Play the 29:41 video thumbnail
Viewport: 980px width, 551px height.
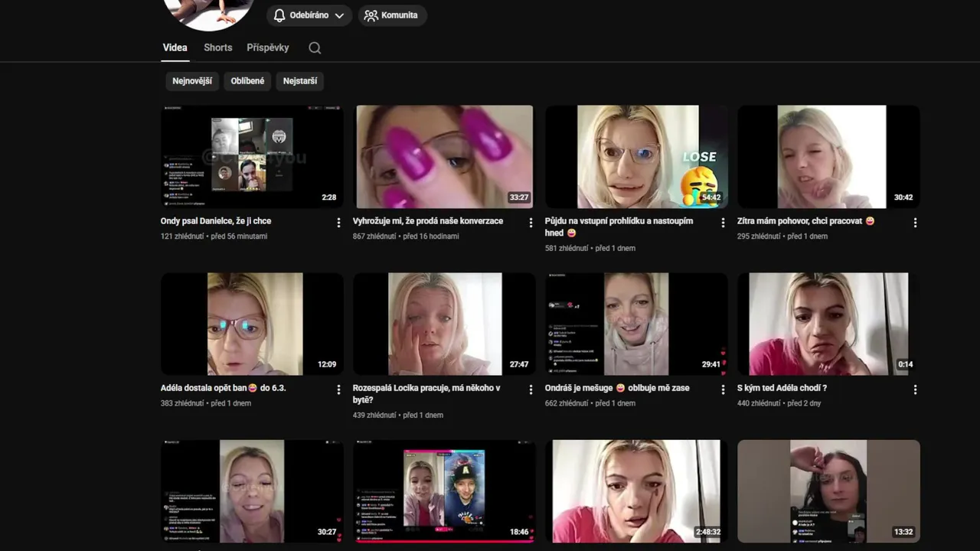tap(636, 324)
